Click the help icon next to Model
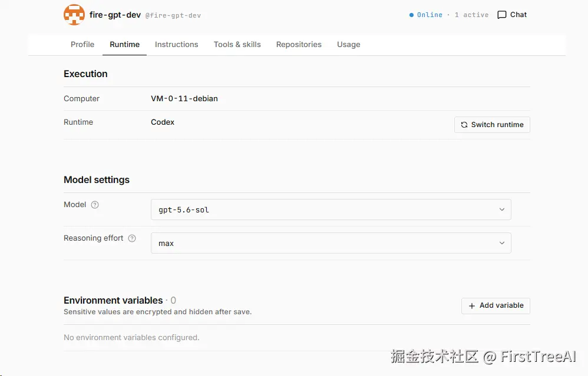 tap(95, 205)
